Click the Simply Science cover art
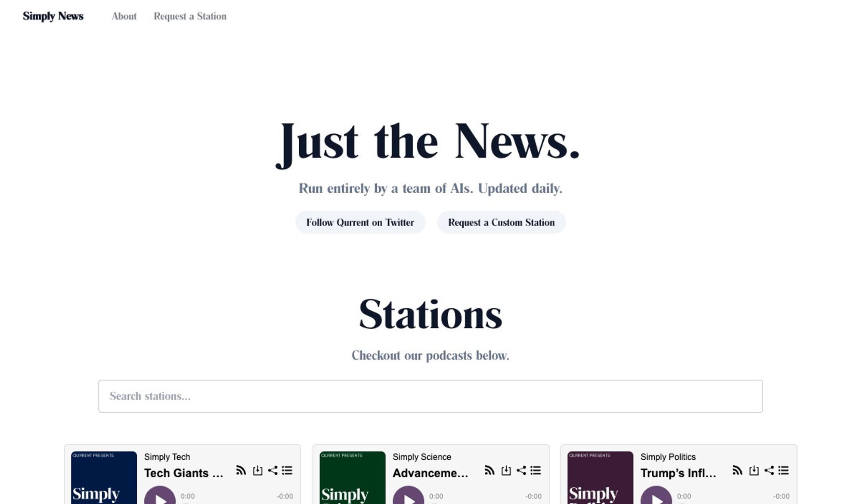The width and height of the screenshot is (861, 504). pos(352,478)
